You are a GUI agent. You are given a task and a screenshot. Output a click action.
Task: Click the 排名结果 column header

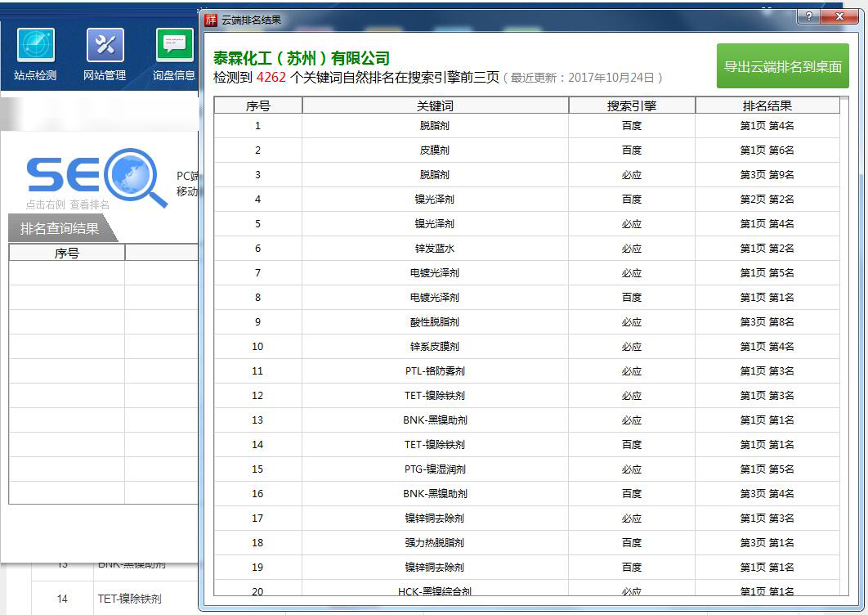767,105
